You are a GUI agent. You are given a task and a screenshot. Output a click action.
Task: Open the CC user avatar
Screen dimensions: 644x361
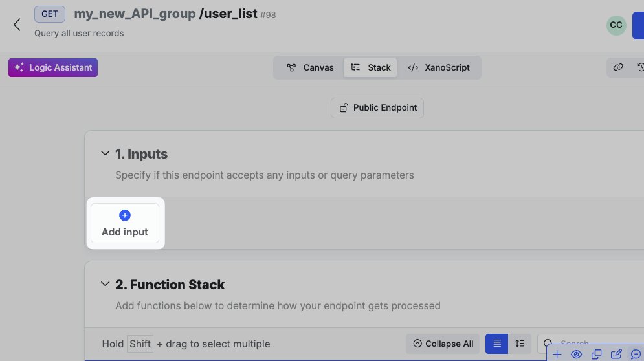point(616,25)
